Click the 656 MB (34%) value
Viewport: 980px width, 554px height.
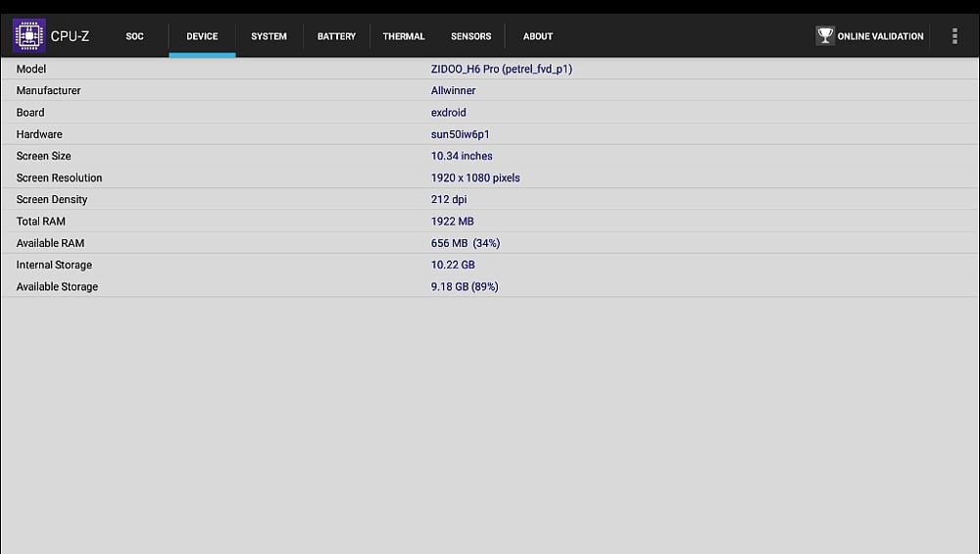[x=465, y=243]
